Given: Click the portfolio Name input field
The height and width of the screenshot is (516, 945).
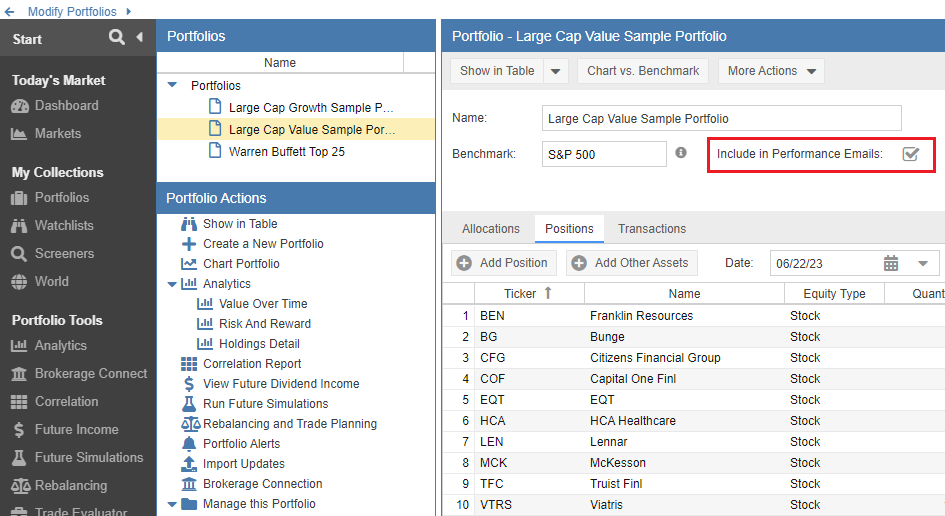Looking at the screenshot, I should (721, 118).
